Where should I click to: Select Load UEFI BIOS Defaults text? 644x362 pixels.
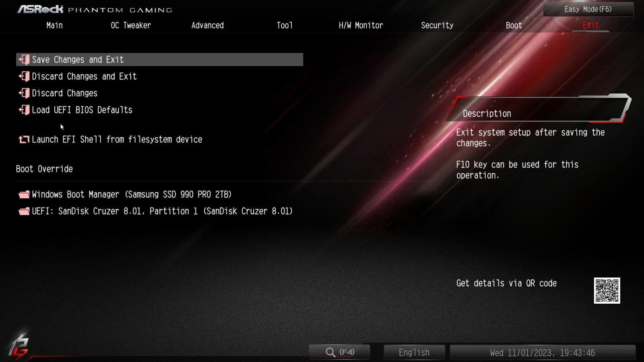[x=82, y=110]
